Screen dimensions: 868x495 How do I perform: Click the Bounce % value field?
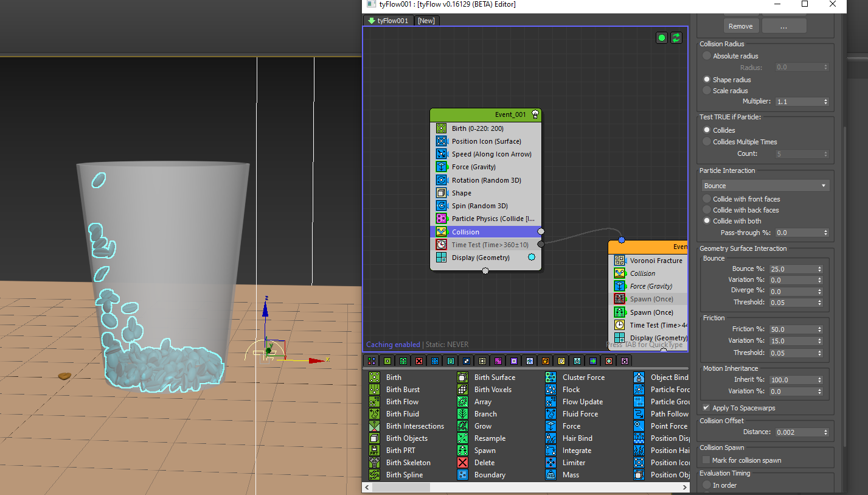pos(793,269)
